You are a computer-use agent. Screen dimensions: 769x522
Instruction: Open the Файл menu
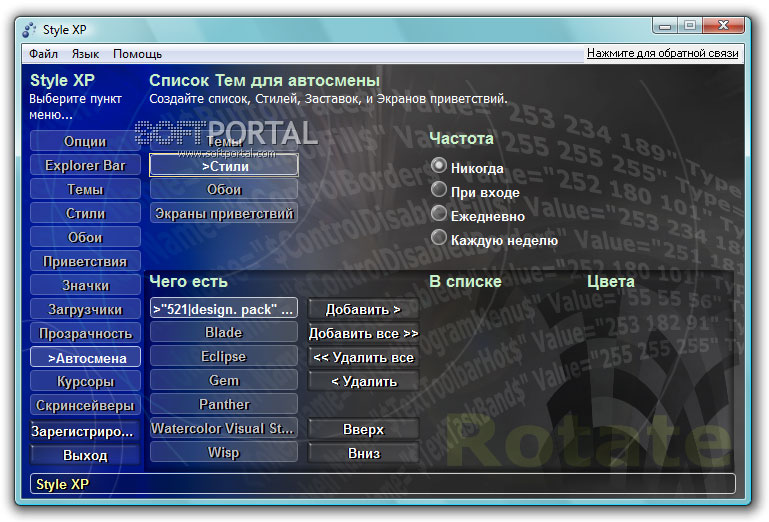[43, 54]
